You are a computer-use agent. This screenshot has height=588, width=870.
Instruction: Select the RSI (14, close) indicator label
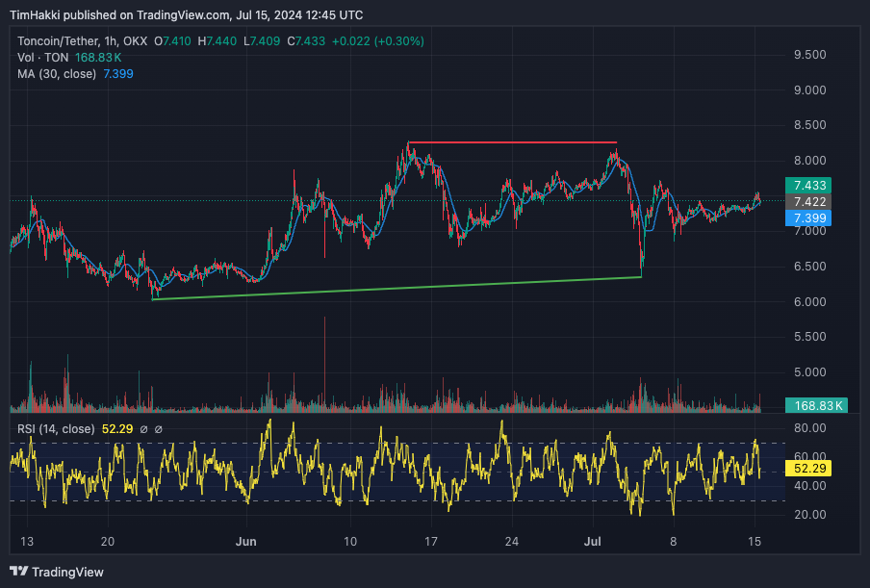(x=56, y=429)
